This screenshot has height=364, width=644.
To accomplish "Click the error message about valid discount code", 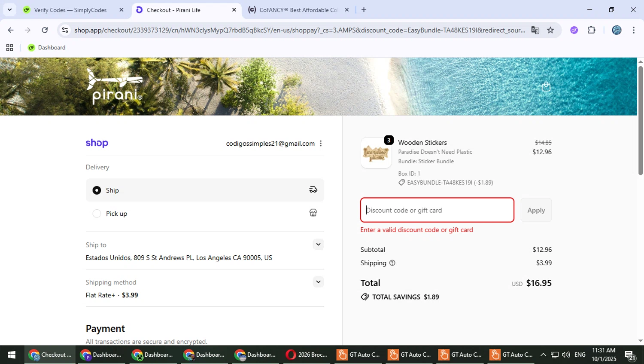I will 416,230.
